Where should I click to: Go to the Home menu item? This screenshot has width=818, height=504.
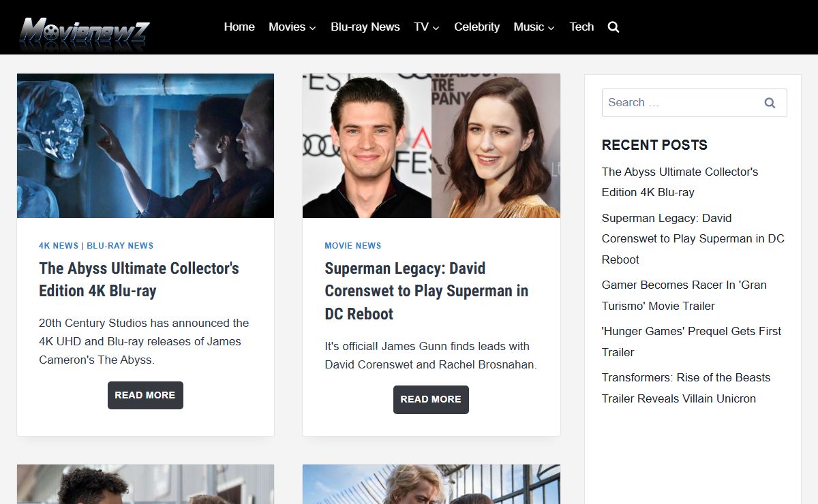239,27
